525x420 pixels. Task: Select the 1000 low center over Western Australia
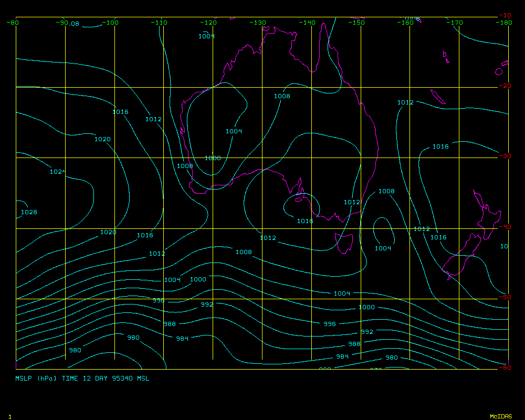pos(213,158)
